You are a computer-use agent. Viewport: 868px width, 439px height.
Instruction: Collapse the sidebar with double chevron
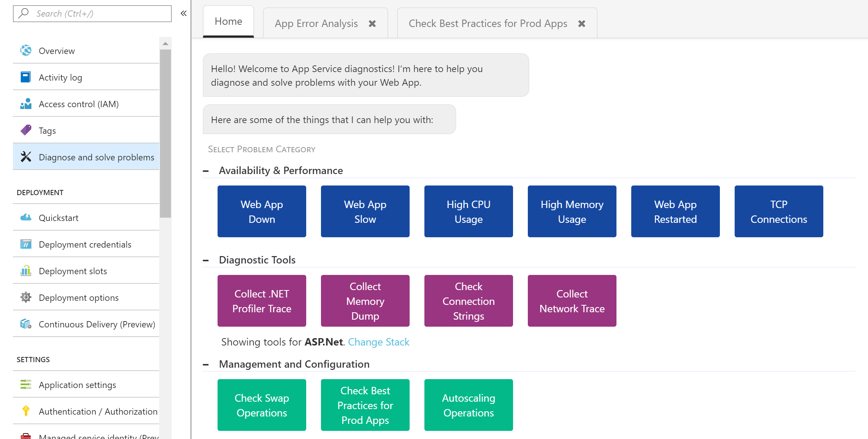(184, 14)
